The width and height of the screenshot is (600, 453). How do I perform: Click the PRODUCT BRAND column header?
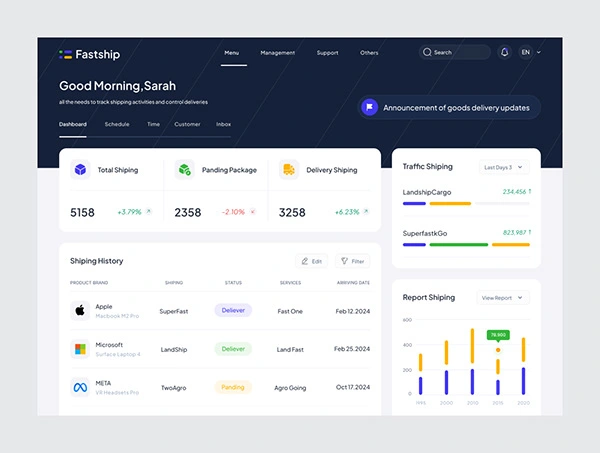tap(89, 283)
